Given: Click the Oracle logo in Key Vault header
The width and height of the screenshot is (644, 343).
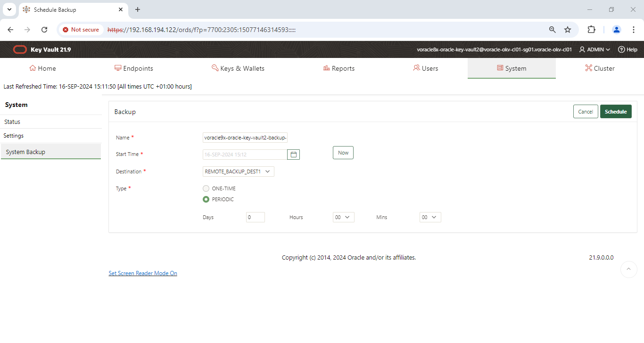Looking at the screenshot, I should [20, 49].
